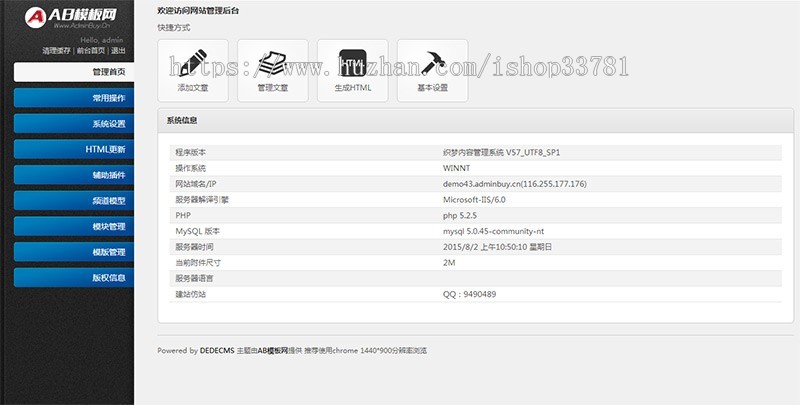Click the 操作系统 label
This screenshot has height=405, width=800.
(190, 168)
